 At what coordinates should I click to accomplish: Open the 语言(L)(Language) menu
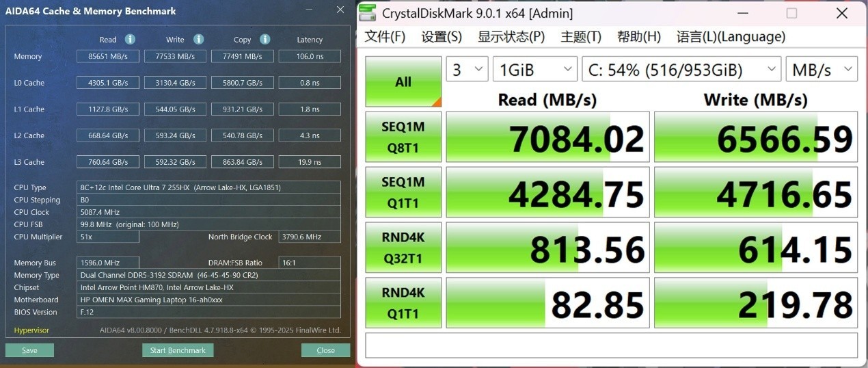pyautogui.click(x=731, y=37)
